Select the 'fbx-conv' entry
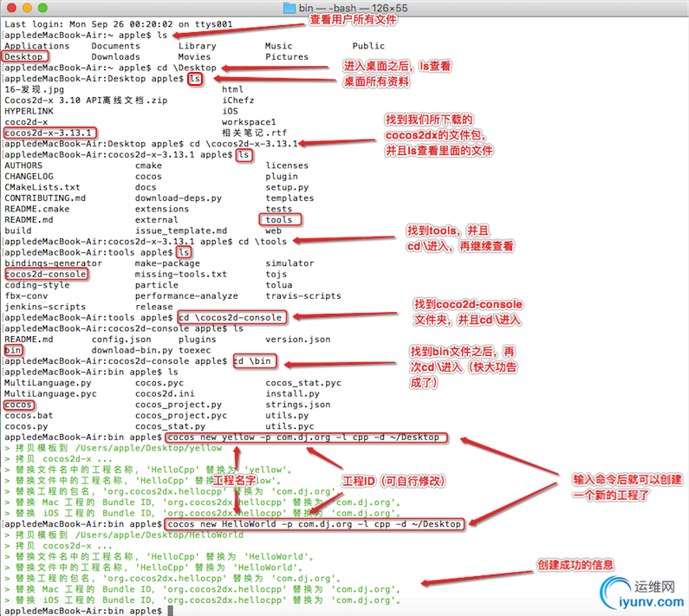Image resolution: width=689 pixels, height=616 pixels. pos(26,296)
